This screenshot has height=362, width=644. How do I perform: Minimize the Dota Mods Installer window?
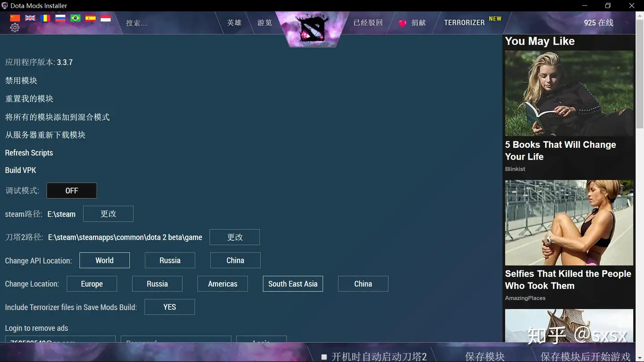point(585,6)
